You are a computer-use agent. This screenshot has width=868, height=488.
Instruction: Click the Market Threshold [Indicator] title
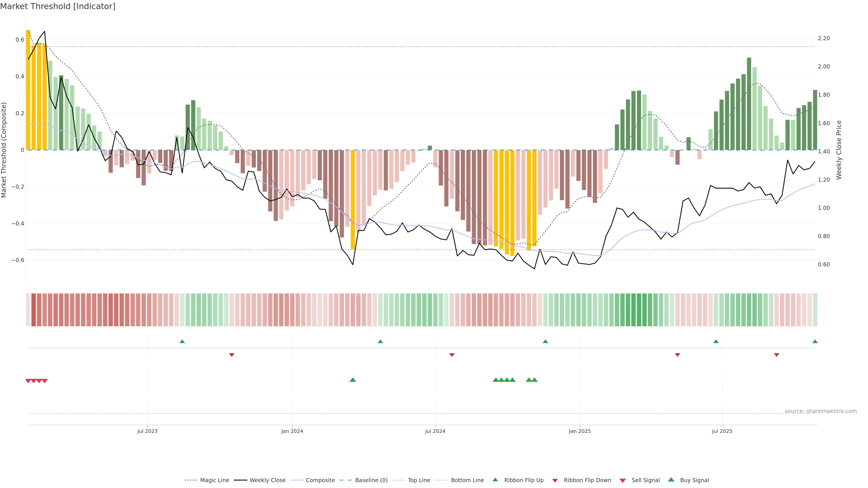click(58, 6)
